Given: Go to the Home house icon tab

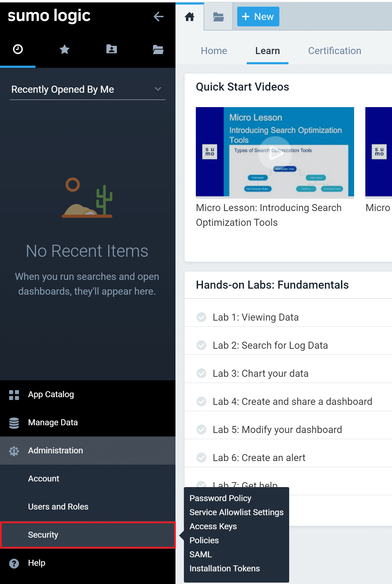Looking at the screenshot, I should [190, 17].
